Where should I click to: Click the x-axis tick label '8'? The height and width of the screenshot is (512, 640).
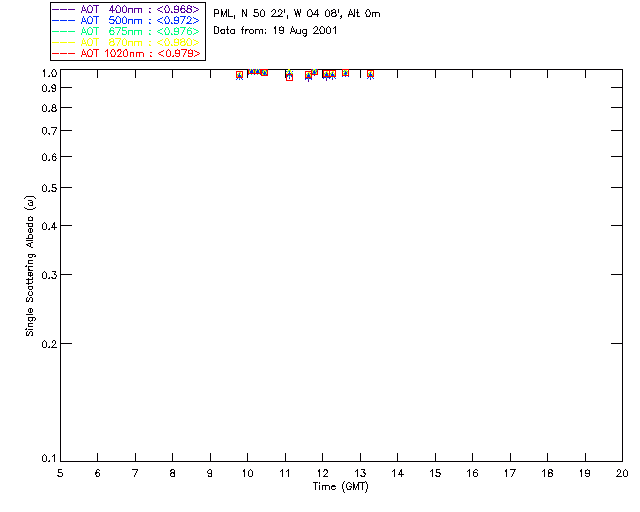point(173,473)
